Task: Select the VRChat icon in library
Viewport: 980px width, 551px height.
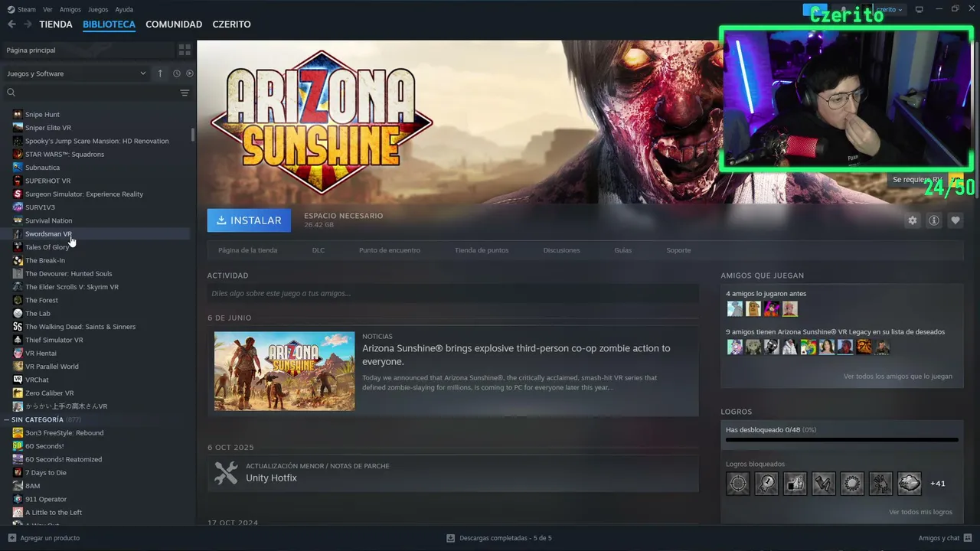Action: (18, 380)
